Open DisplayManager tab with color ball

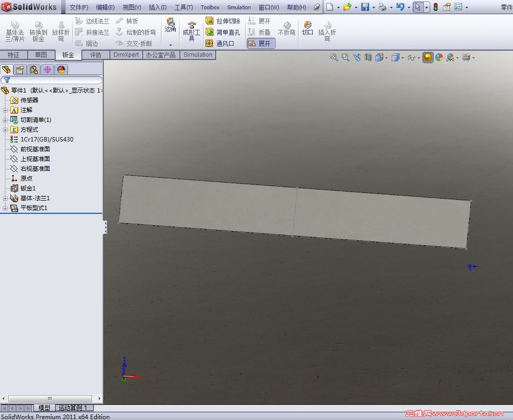pos(61,70)
